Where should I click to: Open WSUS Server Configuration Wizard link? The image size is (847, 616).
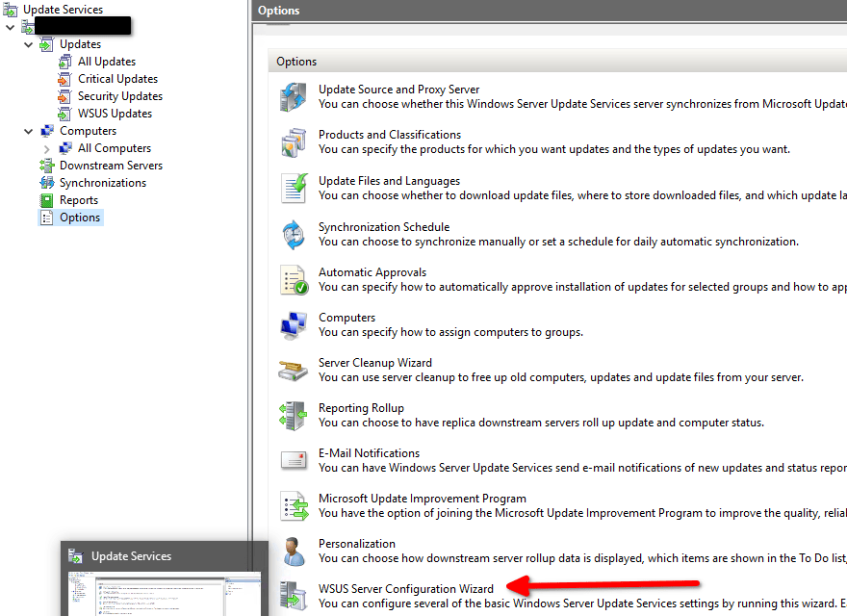pyautogui.click(x=405, y=588)
